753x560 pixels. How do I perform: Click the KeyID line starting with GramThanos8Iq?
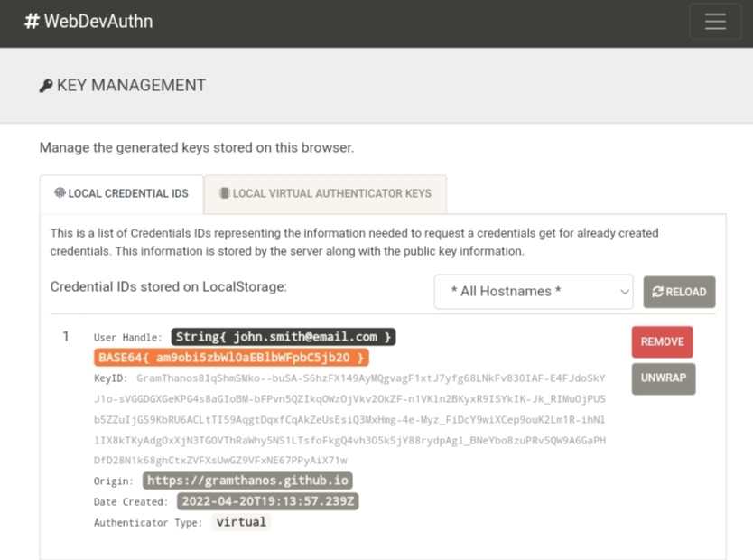tap(370, 378)
